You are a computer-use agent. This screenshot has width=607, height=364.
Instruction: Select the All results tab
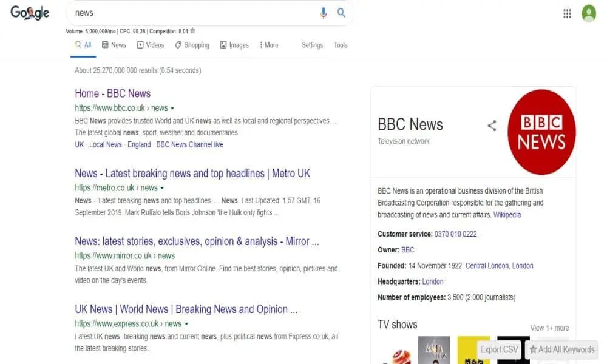(x=83, y=45)
